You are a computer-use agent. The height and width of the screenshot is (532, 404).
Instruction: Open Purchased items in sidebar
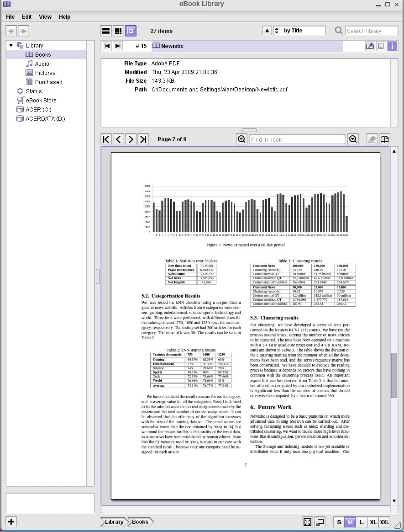pyautogui.click(x=48, y=82)
